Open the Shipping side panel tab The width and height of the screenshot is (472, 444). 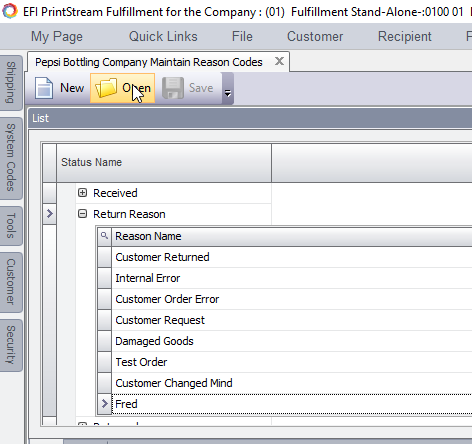point(11,83)
